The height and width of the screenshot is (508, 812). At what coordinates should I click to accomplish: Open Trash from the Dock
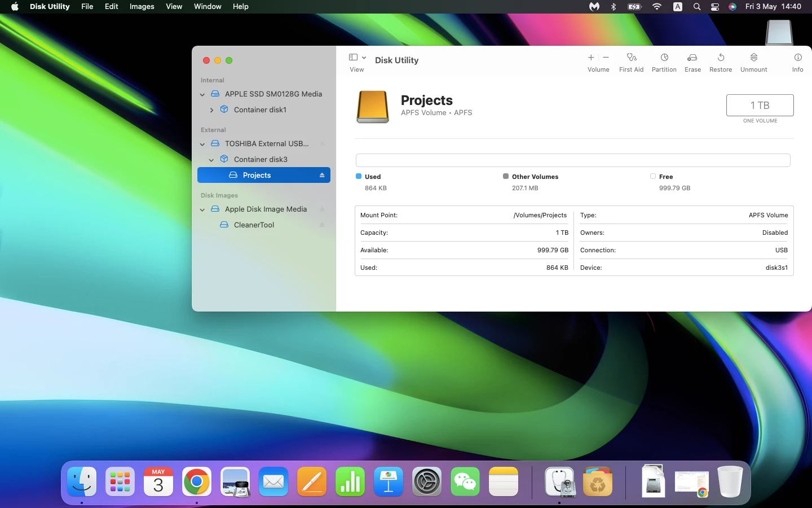click(730, 482)
